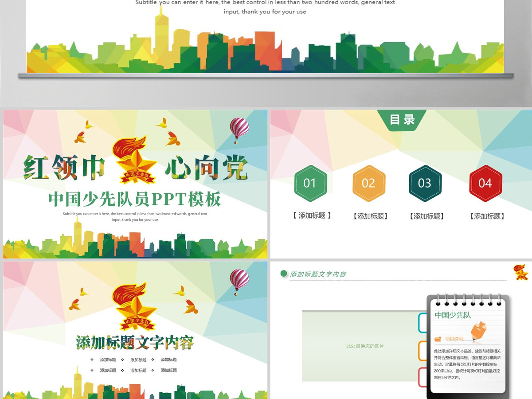Image resolution: width=532 pixels, height=399 pixels.
Task: Click the English subtitle on the small title slide
Action: [x=135, y=217]
